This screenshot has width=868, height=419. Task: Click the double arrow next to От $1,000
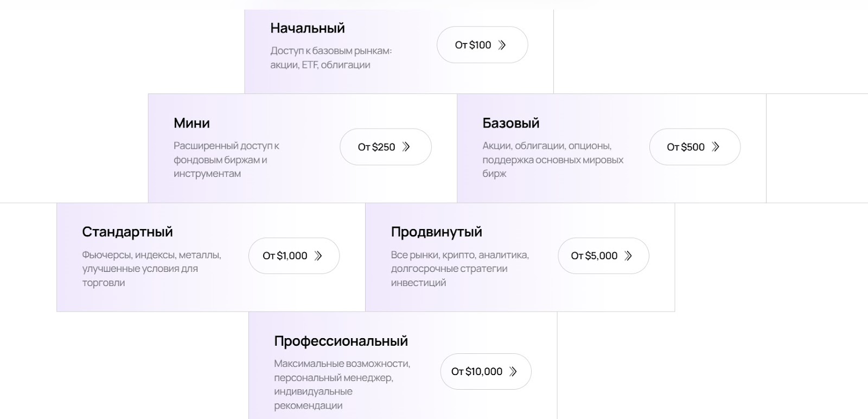coord(318,256)
